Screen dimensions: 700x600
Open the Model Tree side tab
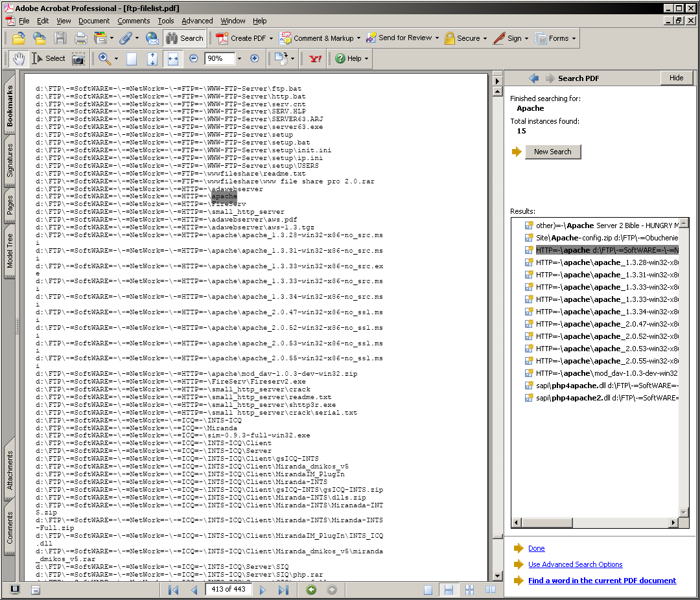[9, 251]
